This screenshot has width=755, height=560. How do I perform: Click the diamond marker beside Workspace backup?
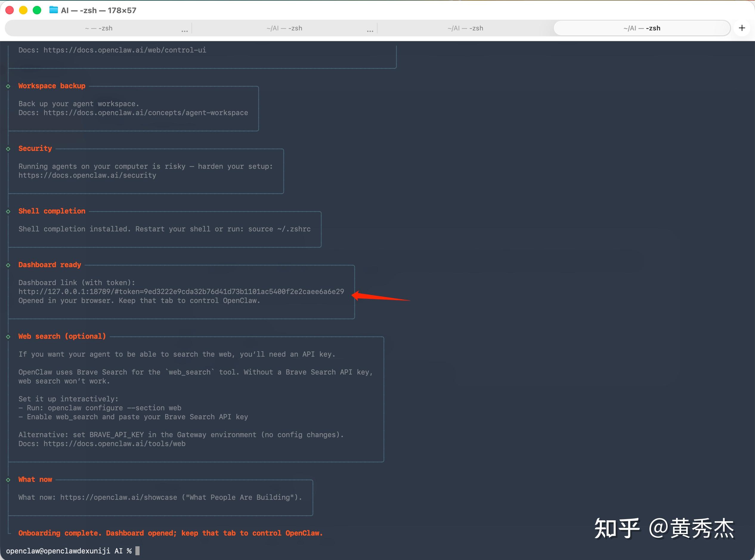8,86
